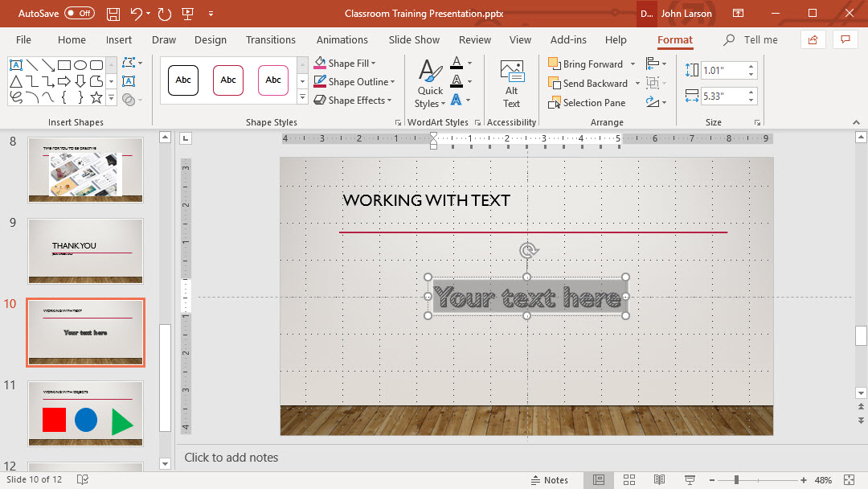Switch to Slide Sorter view

tap(629, 480)
